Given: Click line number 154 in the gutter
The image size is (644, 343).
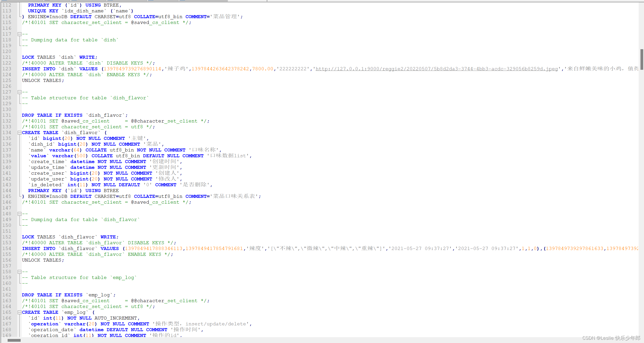Looking at the screenshot, I should point(7,248).
